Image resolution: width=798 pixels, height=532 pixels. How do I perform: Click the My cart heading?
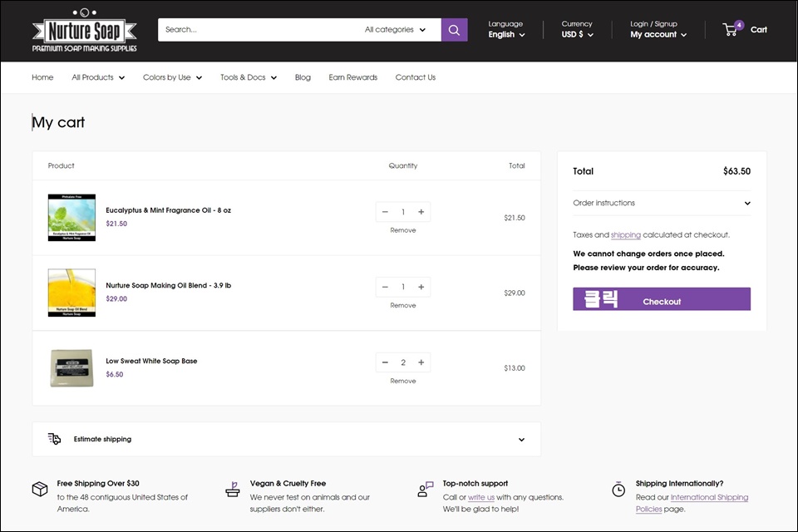58,123
